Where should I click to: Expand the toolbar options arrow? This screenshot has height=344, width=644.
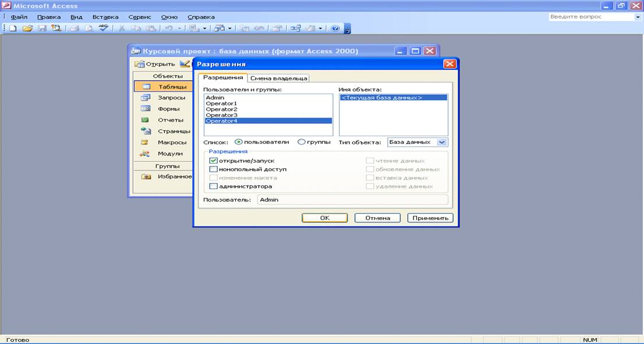click(347, 29)
